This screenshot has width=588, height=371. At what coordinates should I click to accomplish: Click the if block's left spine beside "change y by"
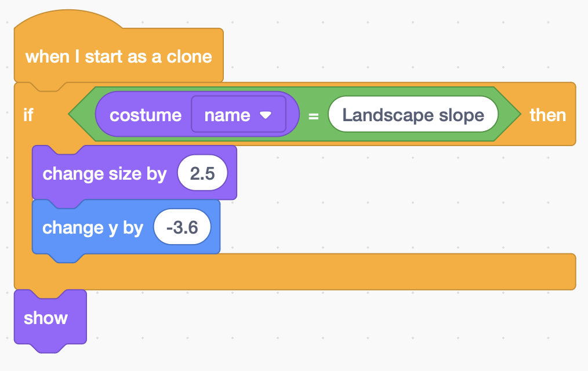(23, 227)
